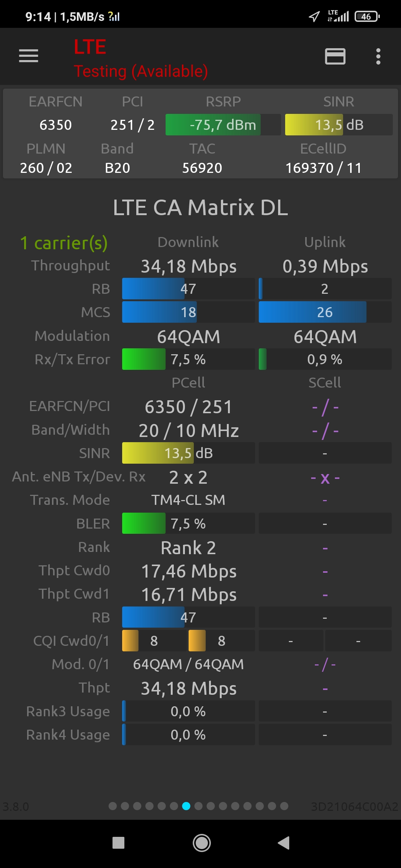This screenshot has width=401, height=868.
Task: Tap the card view icon in toolbar
Action: point(335,56)
